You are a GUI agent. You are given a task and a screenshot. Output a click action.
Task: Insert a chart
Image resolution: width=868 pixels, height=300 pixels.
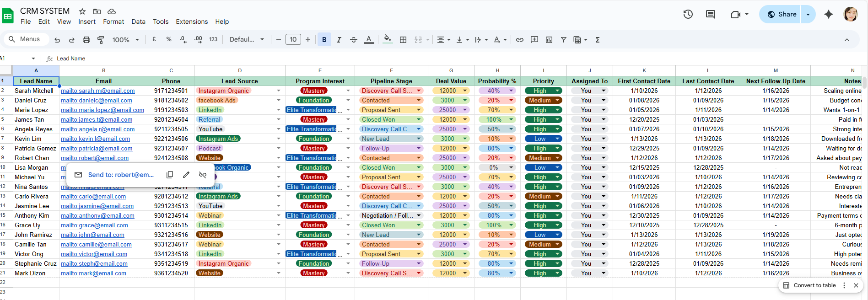point(549,40)
